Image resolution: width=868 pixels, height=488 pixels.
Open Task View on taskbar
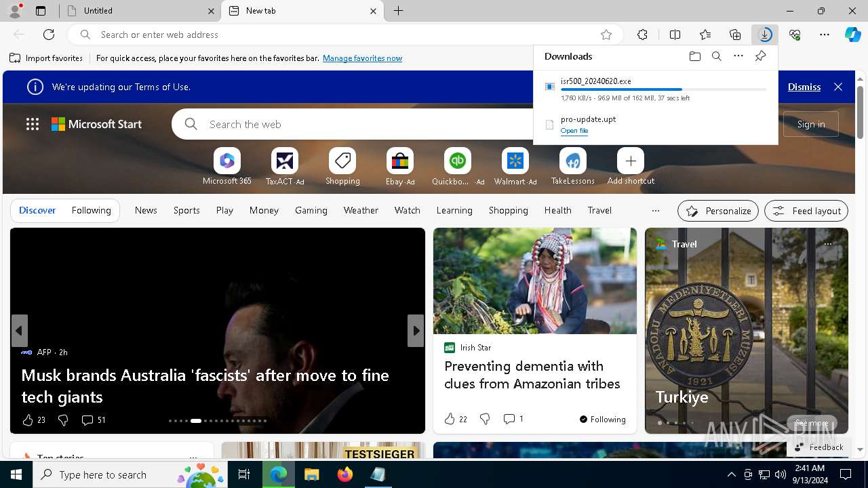(244, 474)
